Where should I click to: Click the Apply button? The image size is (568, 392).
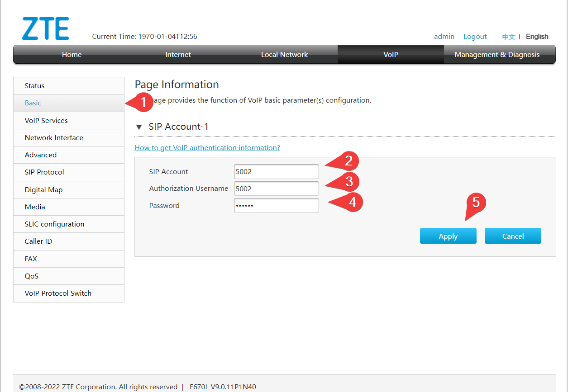[448, 236]
